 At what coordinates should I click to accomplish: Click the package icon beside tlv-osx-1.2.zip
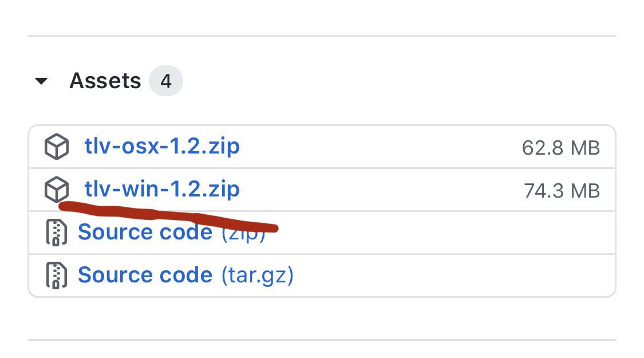tap(57, 147)
